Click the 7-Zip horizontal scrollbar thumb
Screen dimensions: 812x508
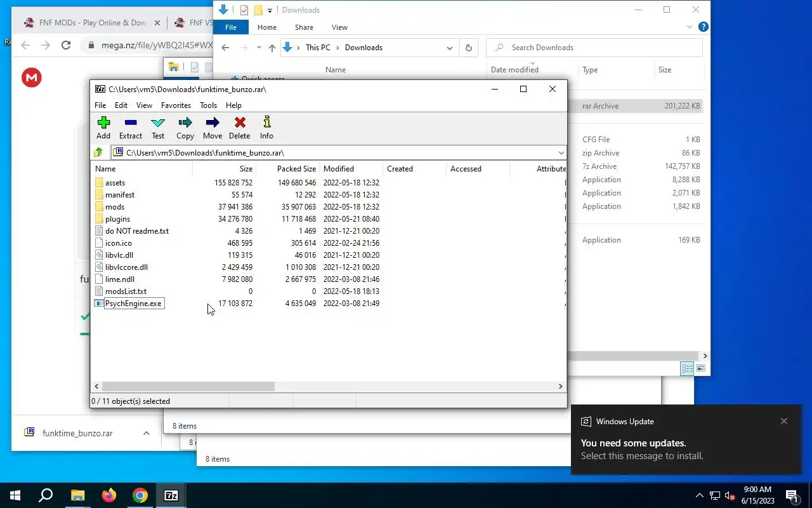[188, 386]
